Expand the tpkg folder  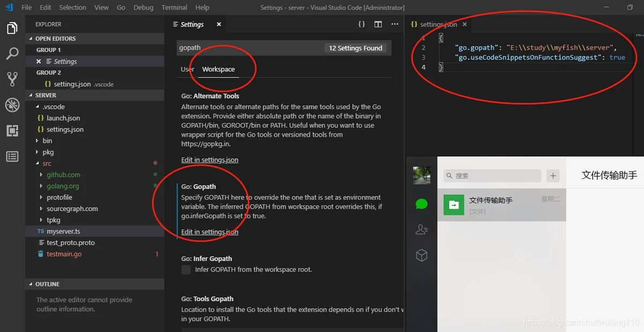[42, 220]
